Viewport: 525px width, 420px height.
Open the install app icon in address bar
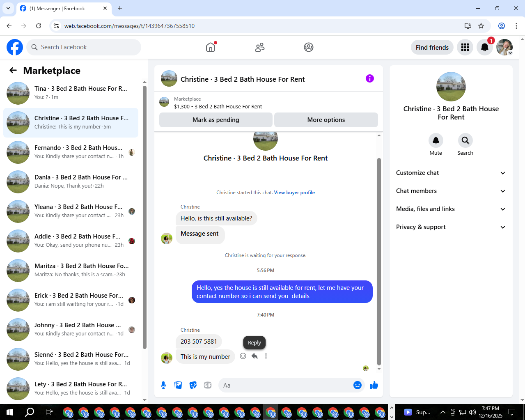(x=468, y=26)
